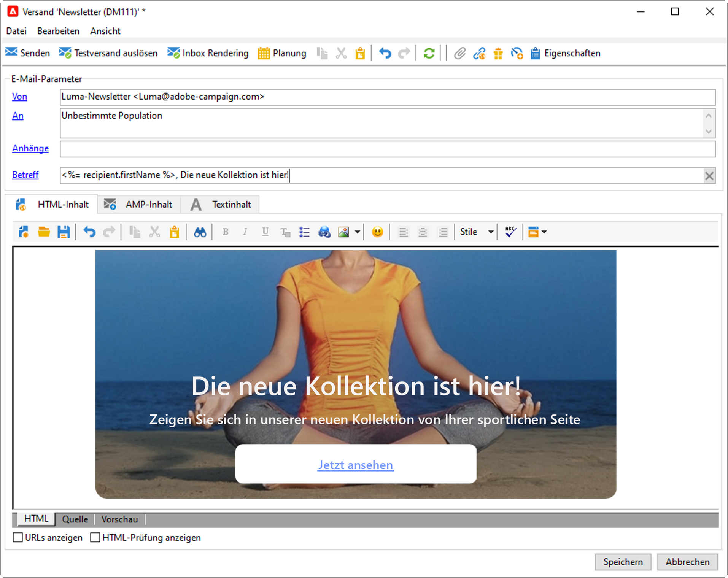Click the Abbrechen button
The width and height of the screenshot is (728, 578).
click(x=688, y=562)
